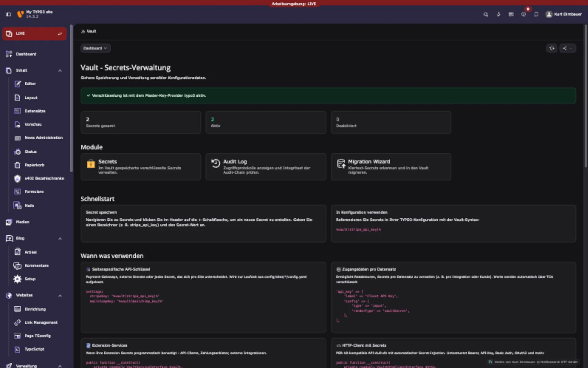The height and width of the screenshot is (368, 588).
Task: Click the sidebar module menu scrollbar
Action: (x=71, y=98)
